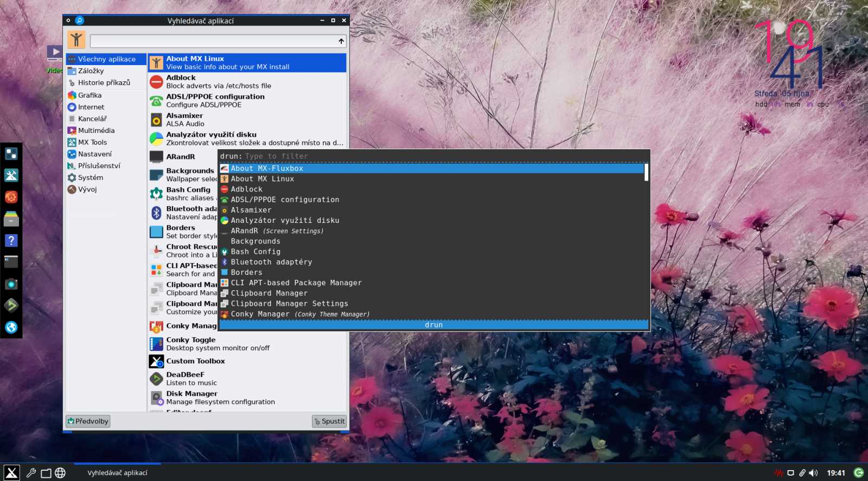
Task: Click the Chroot Rescue icon
Action: coord(156,251)
